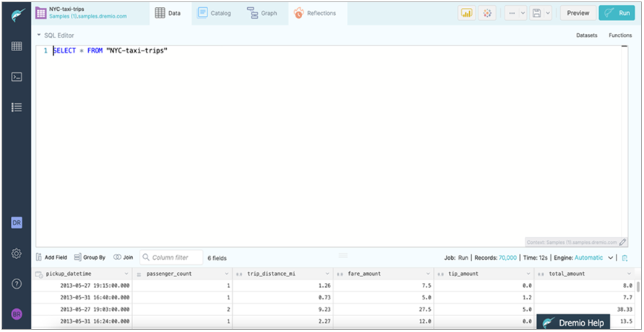Click the purple NYC-taxi-trips dataset icon
The image size is (644, 332).
pos(40,13)
